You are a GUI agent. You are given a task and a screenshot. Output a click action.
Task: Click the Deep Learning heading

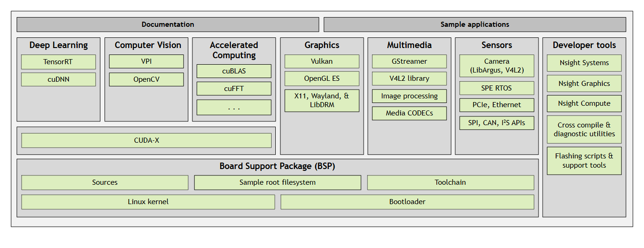(x=58, y=45)
